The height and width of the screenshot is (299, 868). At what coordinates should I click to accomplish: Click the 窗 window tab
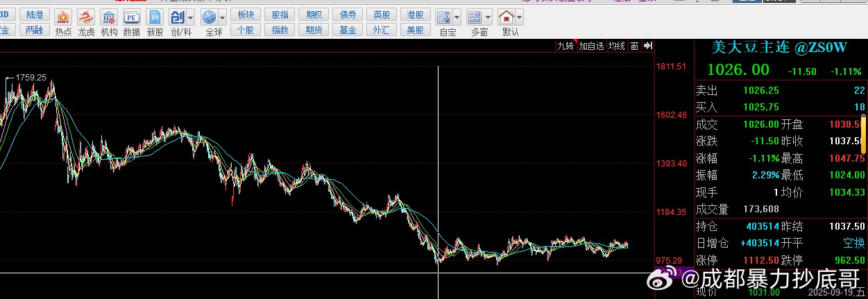[x=634, y=46]
